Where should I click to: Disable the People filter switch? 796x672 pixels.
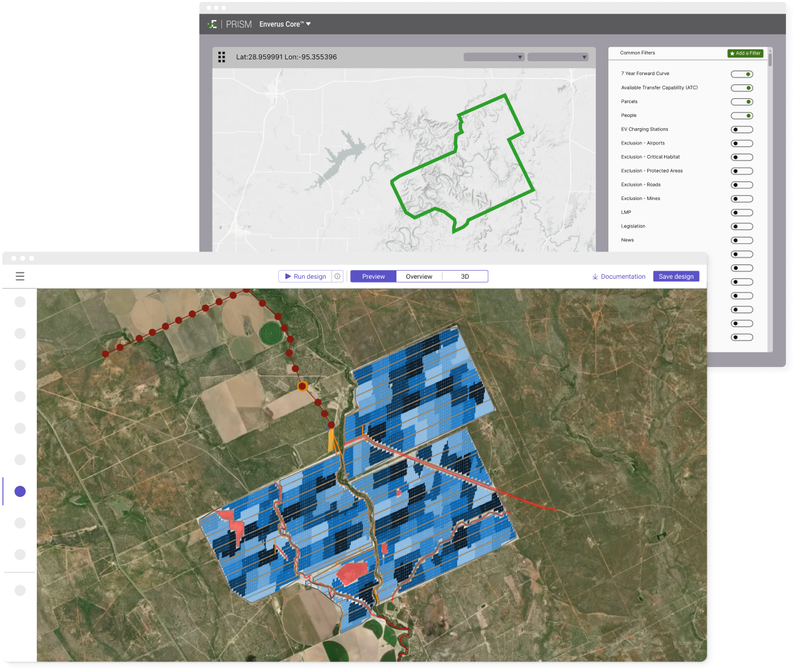point(742,116)
